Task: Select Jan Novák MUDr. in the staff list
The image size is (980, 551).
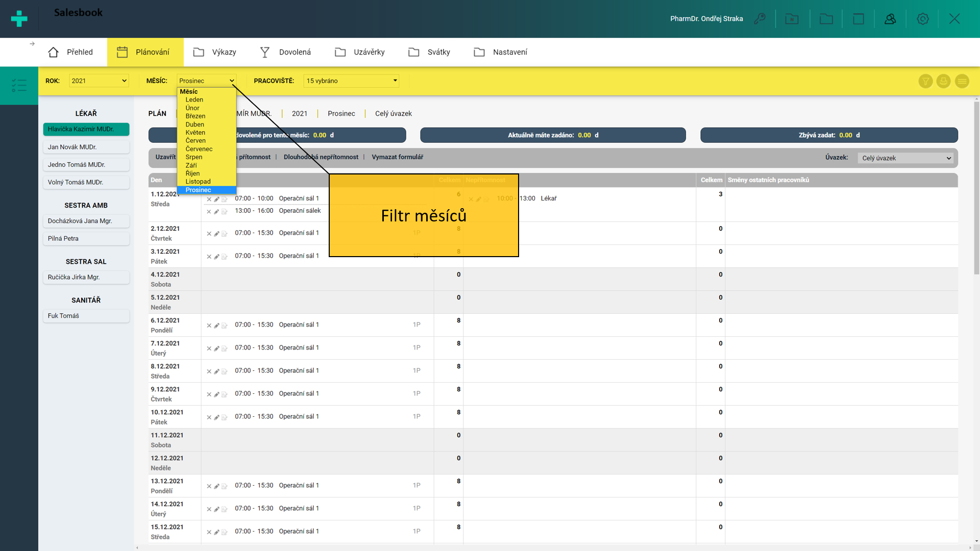Action: coord(86,147)
